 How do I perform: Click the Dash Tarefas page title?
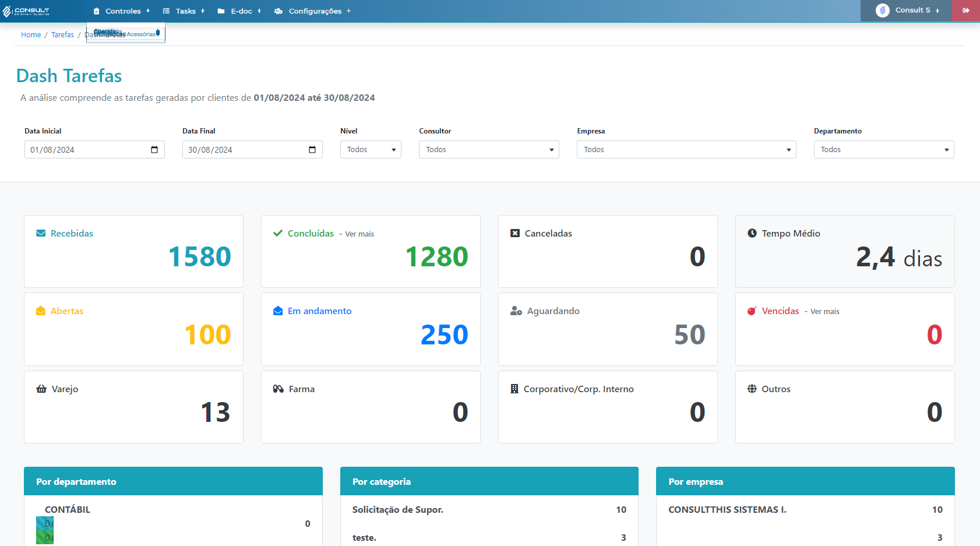69,76
